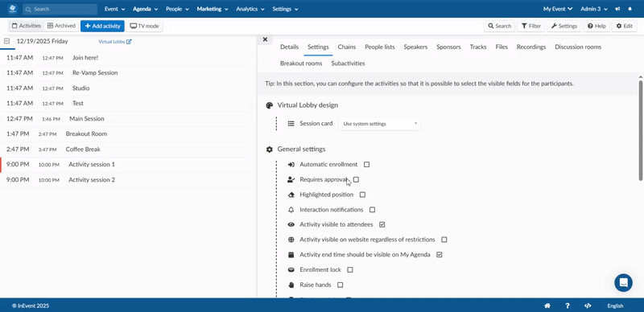Expand the Agenda menu
Viewport: 644px width, 312px height.
coord(146,9)
